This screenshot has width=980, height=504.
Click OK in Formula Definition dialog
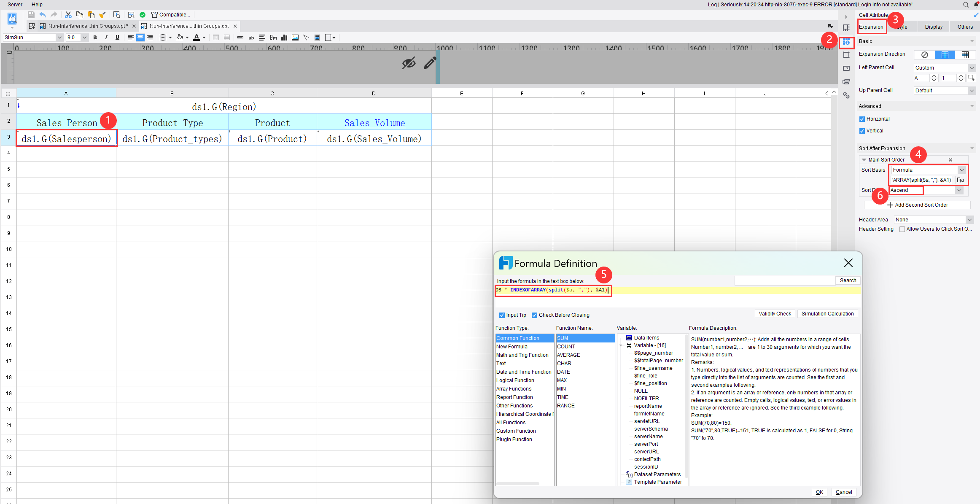pos(819,492)
